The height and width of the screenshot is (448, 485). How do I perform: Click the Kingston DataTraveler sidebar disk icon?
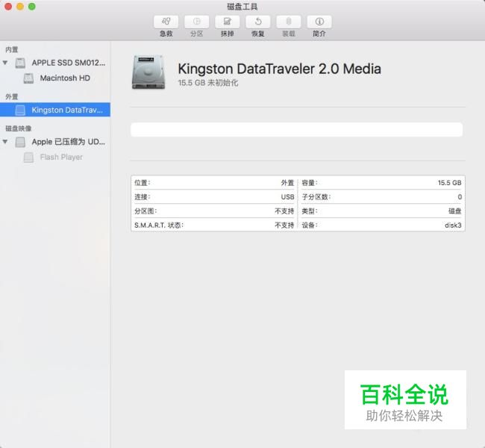(20, 110)
